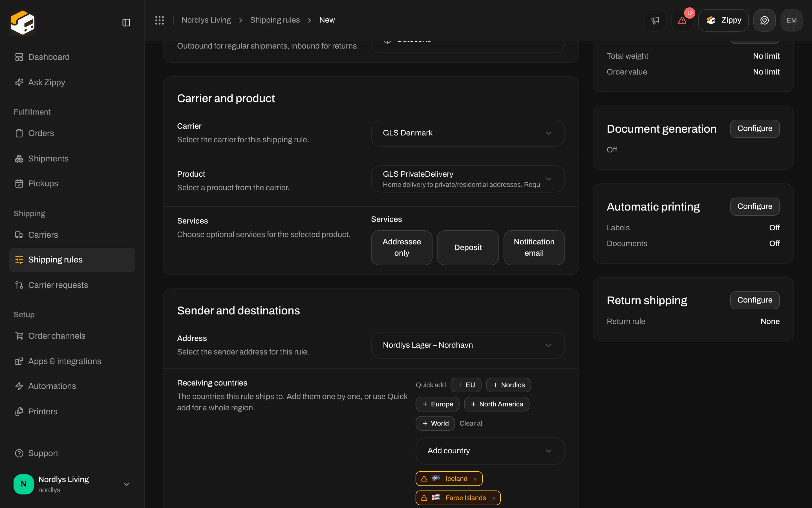Open the EM user avatar menu
This screenshot has width=812, height=508.
click(791, 20)
